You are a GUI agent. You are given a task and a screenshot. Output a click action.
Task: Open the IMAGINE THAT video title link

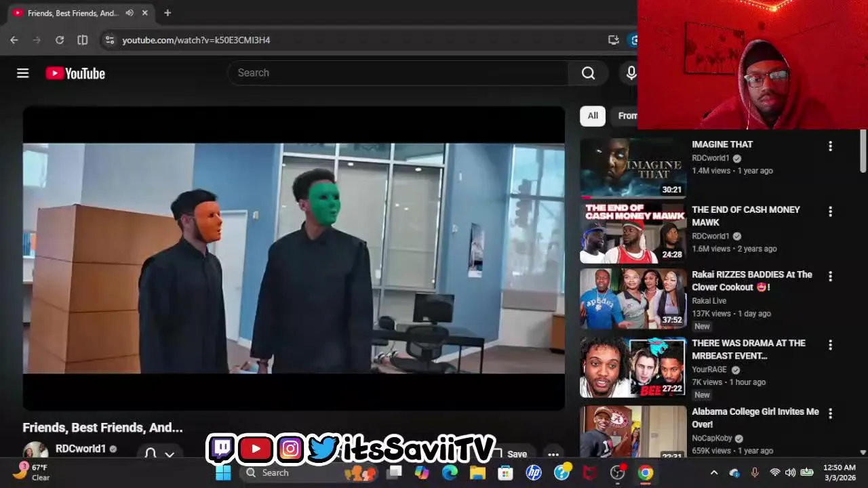point(722,144)
